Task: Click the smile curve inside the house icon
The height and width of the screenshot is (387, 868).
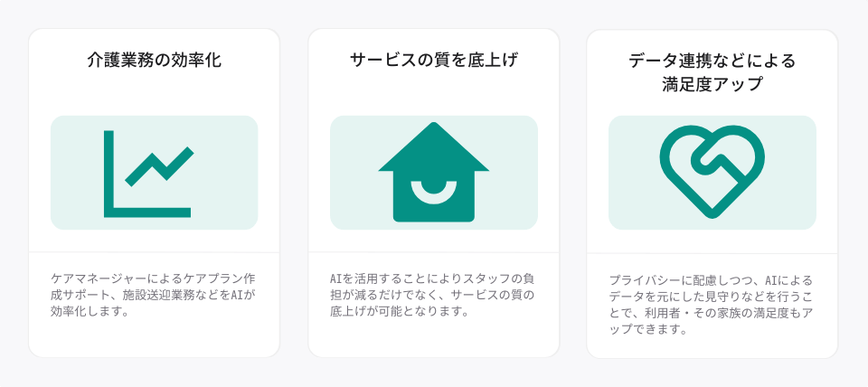Action: [434, 191]
